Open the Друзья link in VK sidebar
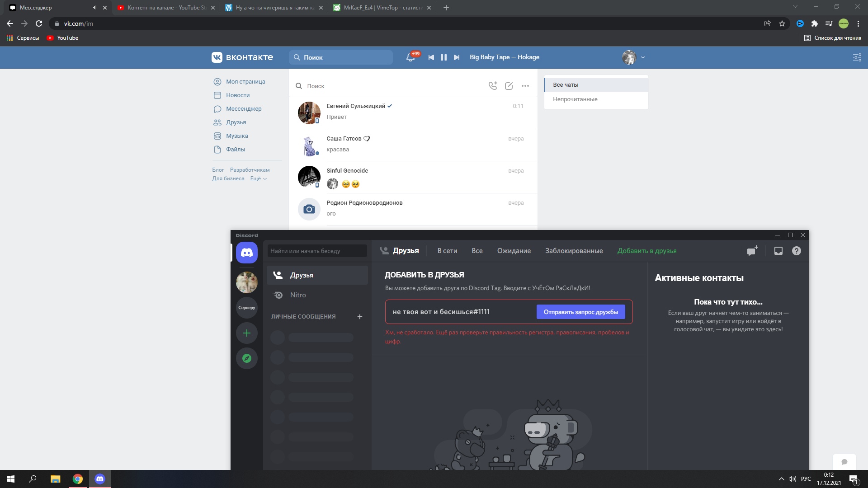This screenshot has height=488, width=868. pyautogui.click(x=236, y=122)
